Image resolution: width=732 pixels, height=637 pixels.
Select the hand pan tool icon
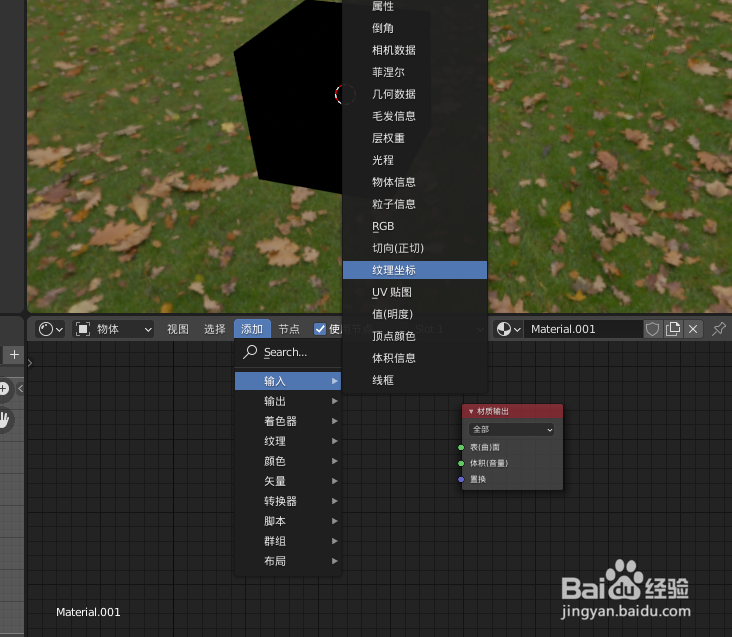tap(4, 420)
